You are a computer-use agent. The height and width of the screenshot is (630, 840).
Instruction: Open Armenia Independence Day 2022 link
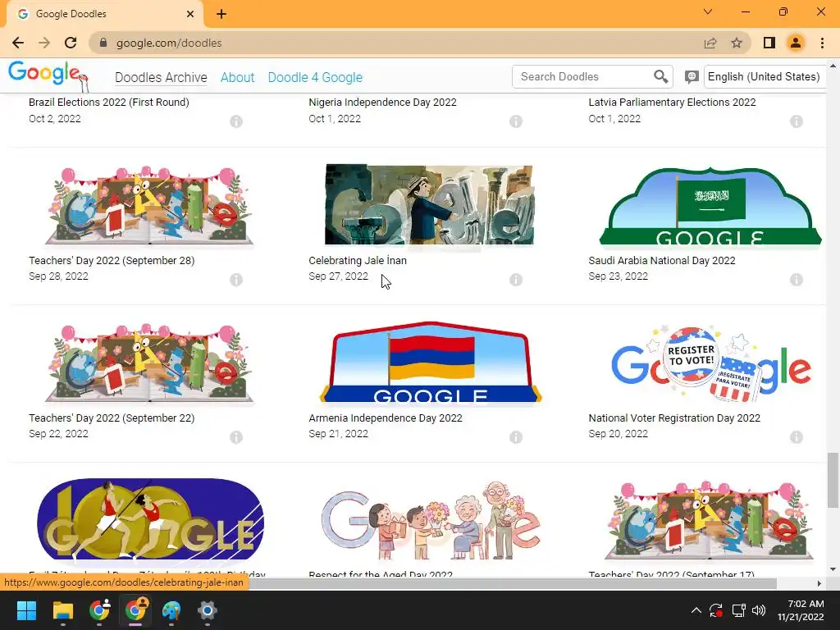[x=386, y=418]
